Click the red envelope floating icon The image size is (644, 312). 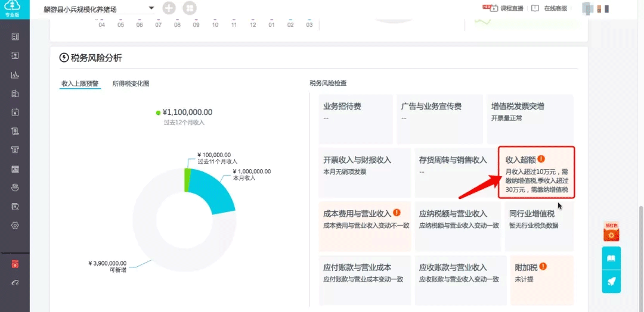point(612,232)
